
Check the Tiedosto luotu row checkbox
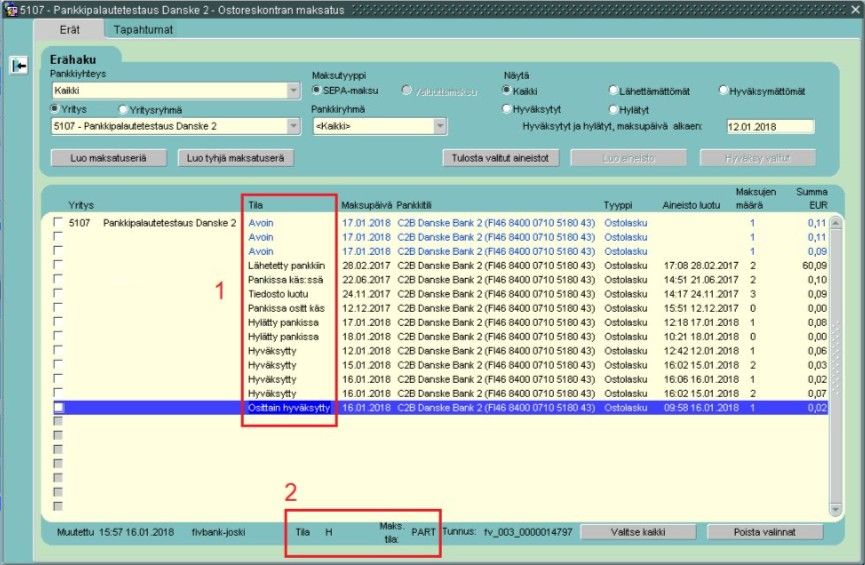[x=58, y=293]
